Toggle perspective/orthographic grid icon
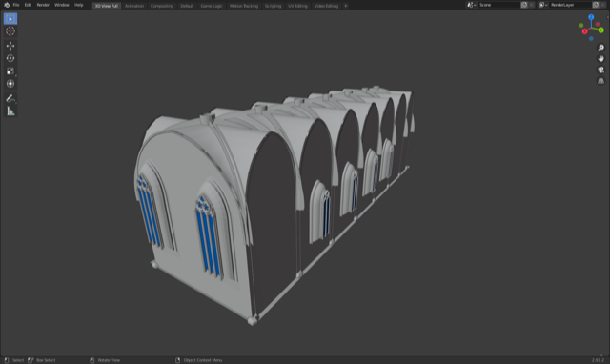 (600, 81)
